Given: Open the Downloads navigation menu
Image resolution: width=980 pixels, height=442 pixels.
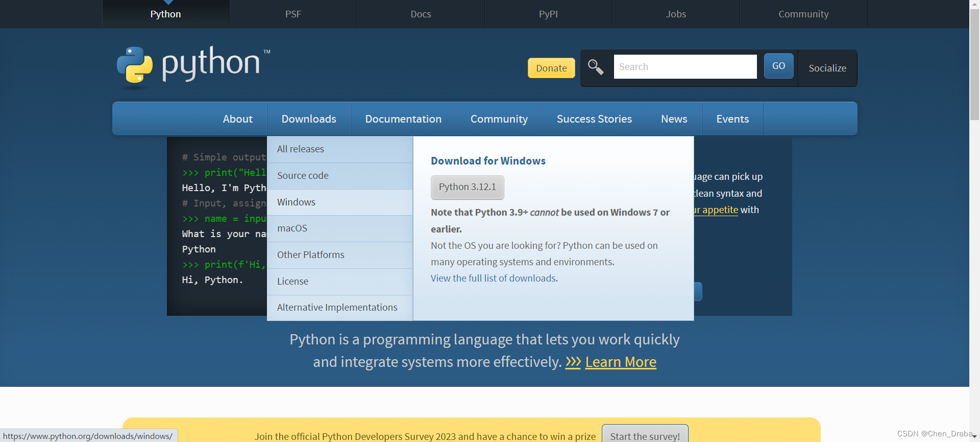Looking at the screenshot, I should pos(309,119).
